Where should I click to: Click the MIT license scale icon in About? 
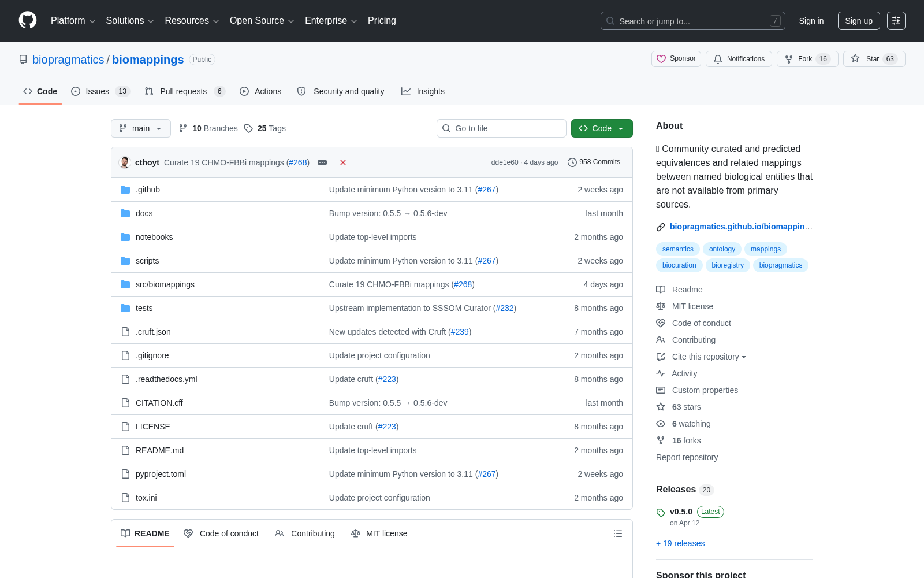click(x=661, y=306)
